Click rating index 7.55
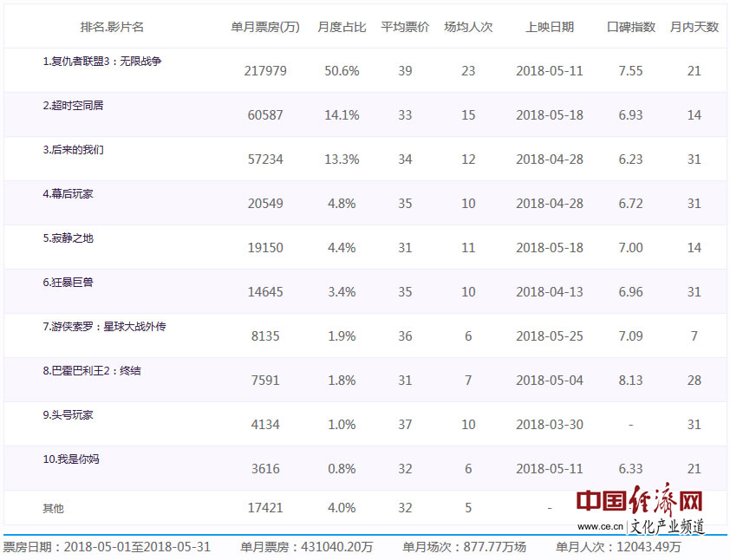 (631, 71)
